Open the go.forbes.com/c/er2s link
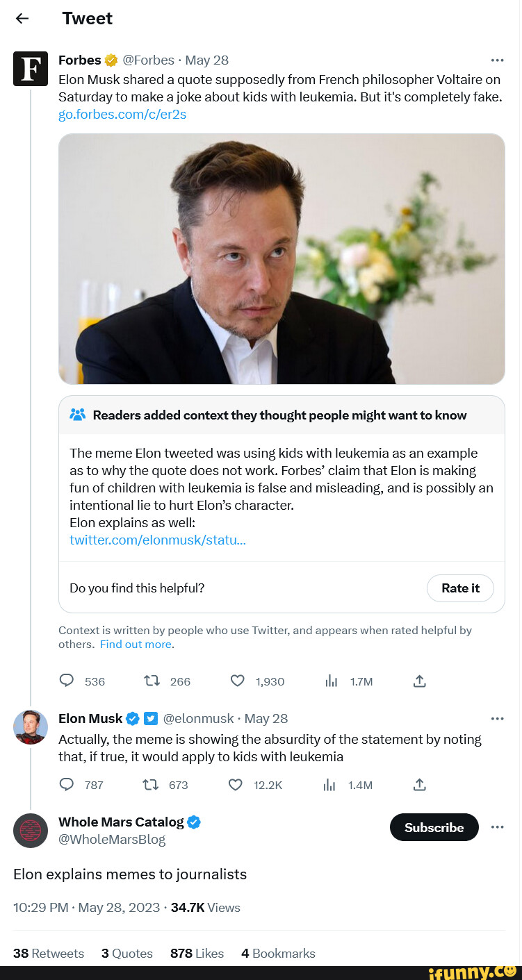Image resolution: width=522 pixels, height=980 pixels. click(122, 115)
